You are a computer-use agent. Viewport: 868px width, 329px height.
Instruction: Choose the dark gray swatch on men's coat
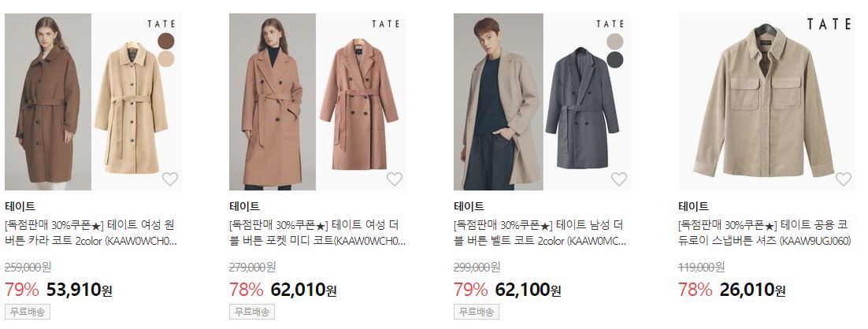pos(614,59)
